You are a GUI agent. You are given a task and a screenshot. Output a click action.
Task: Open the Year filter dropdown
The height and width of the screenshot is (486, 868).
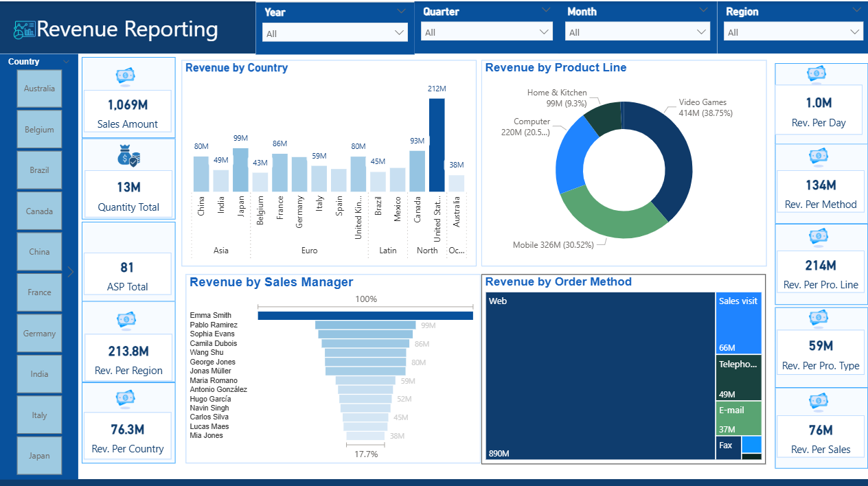coord(335,33)
